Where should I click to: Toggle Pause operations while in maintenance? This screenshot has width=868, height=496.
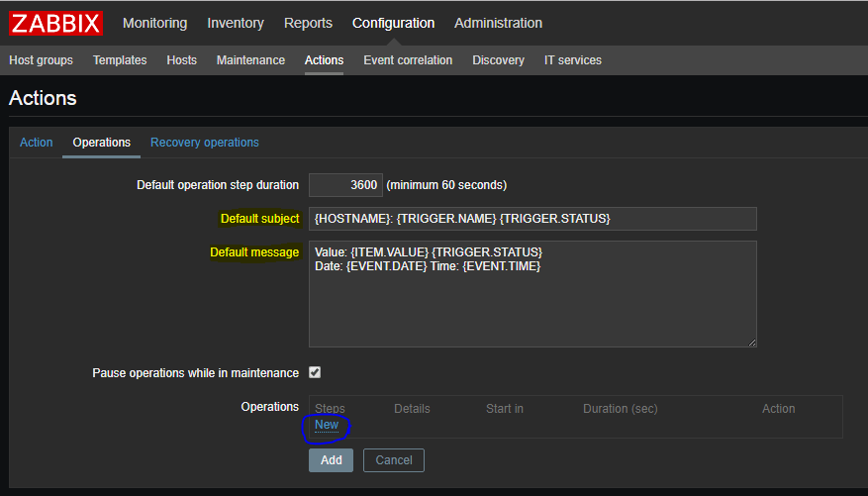pos(315,373)
